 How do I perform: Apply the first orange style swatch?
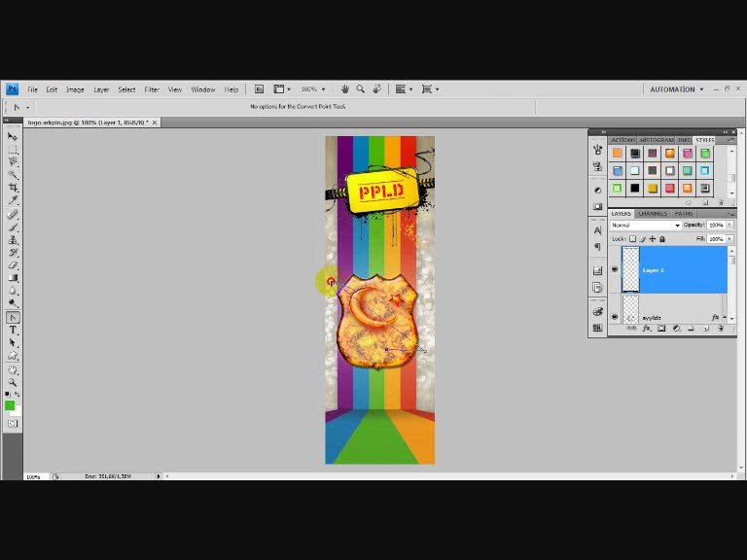[x=618, y=154]
